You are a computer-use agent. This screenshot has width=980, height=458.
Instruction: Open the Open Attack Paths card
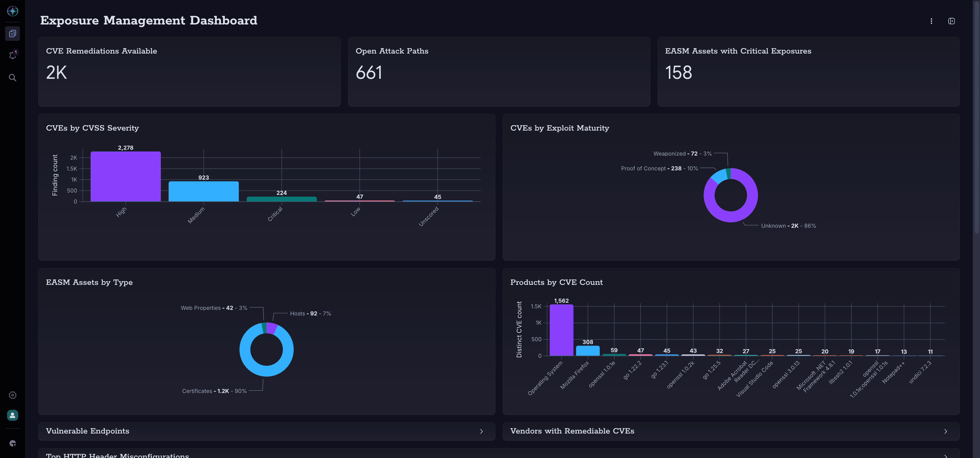click(x=499, y=71)
